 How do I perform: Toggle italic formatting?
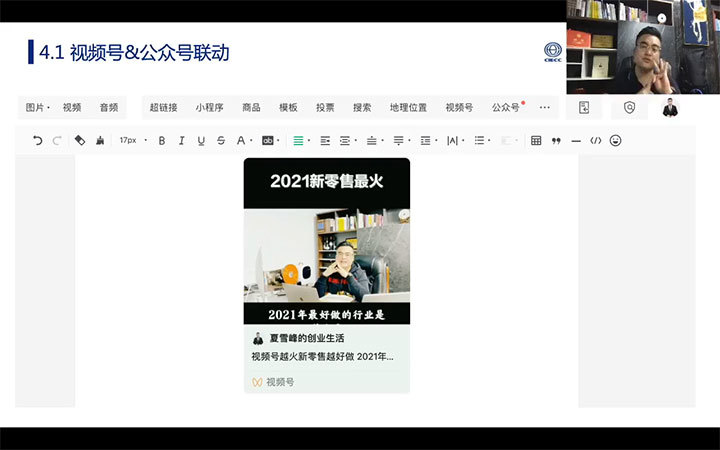[x=181, y=141]
